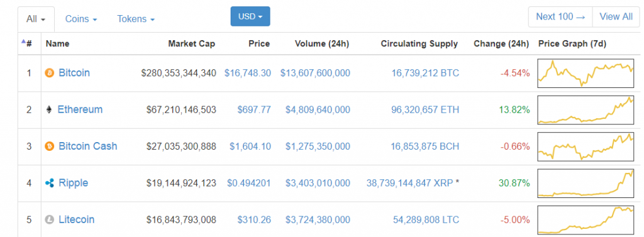644x237 pixels.
Task: Click Bitcoin price $16,748.30
Action: coord(248,73)
